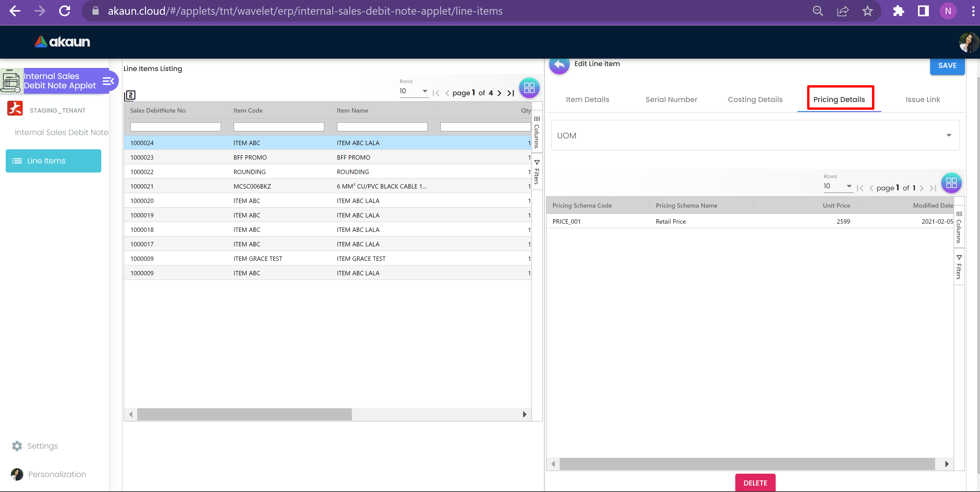Bookmark this page with the star icon
The image size is (980, 492).
click(x=867, y=11)
